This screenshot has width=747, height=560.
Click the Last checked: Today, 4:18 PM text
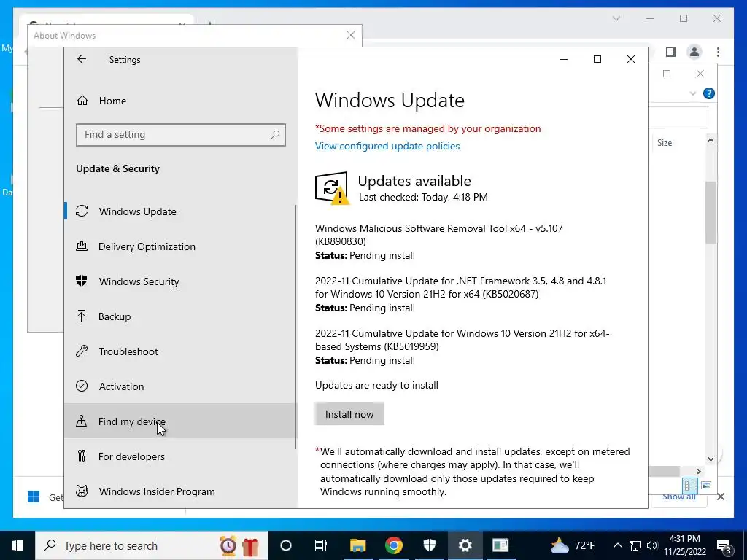(423, 197)
